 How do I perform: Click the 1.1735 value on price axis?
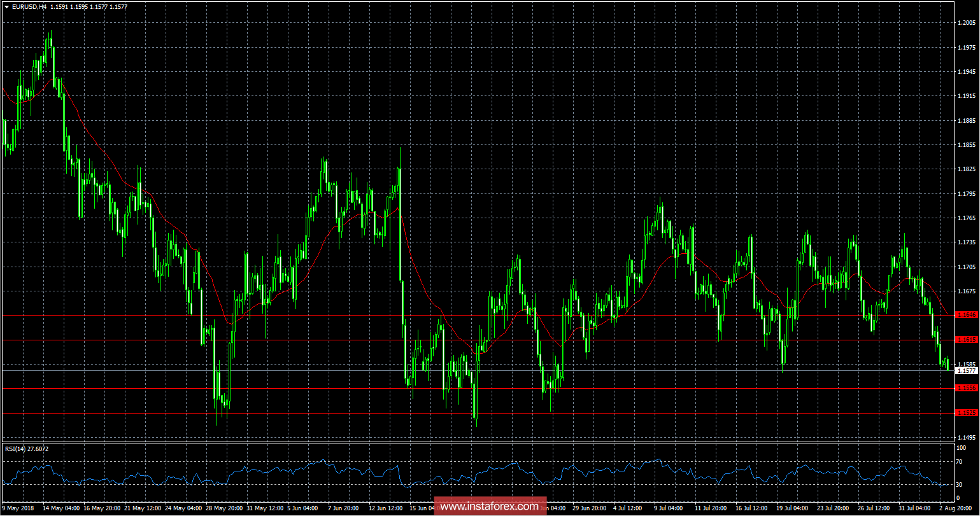pos(967,242)
